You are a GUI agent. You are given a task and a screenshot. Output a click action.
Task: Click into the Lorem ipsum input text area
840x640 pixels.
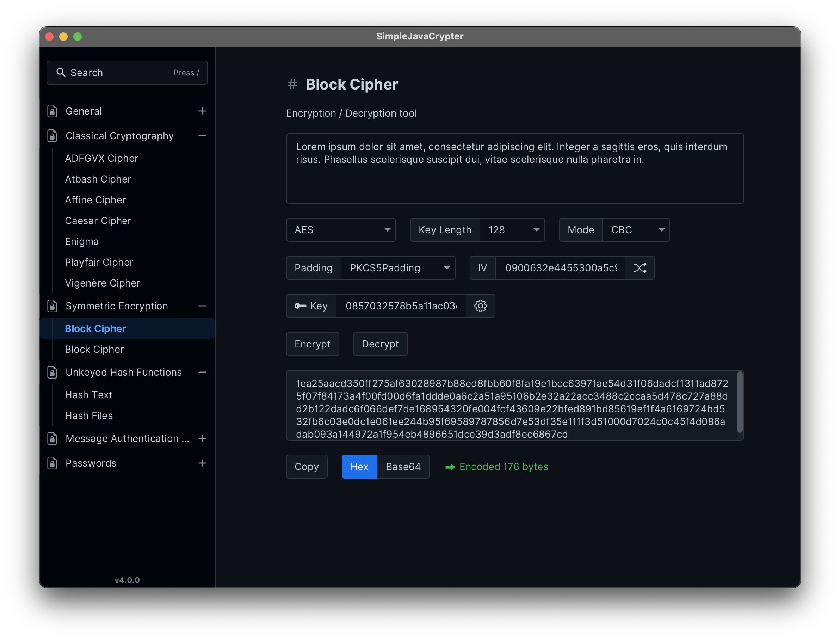514,179
